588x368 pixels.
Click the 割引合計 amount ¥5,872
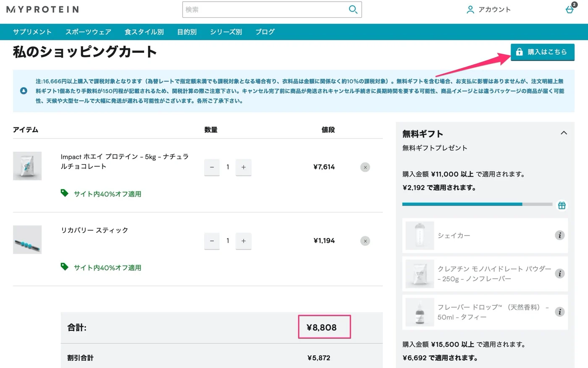click(319, 358)
